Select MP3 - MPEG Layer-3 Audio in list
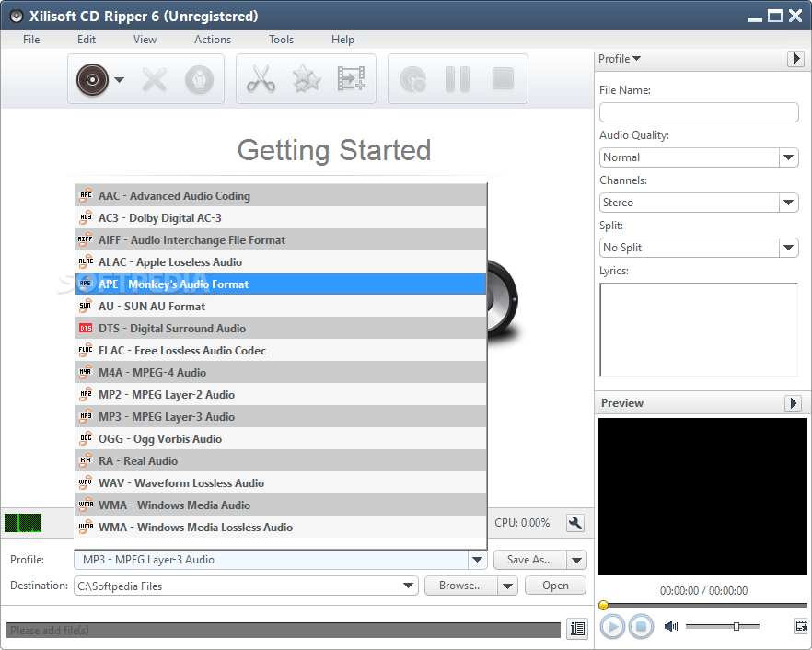Image resolution: width=812 pixels, height=650 pixels. coord(281,417)
